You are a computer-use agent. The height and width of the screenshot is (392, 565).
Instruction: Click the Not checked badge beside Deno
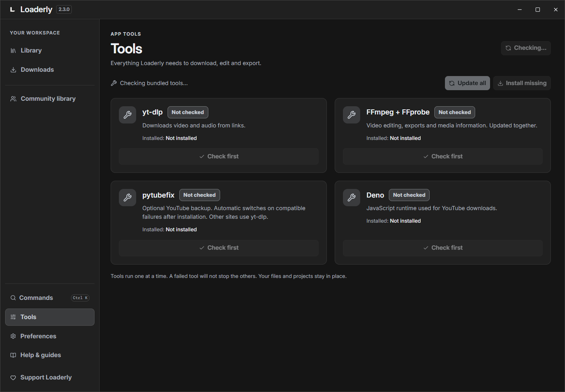[x=409, y=195]
